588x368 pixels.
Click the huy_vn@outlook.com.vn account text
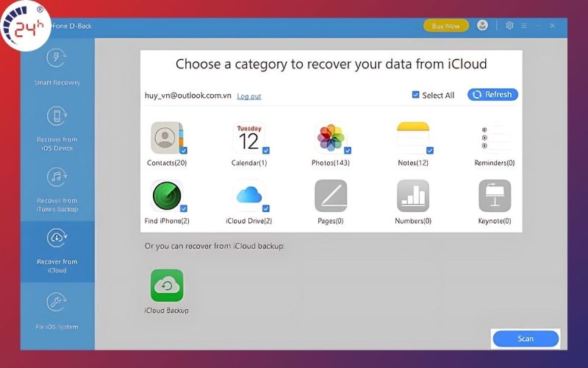tap(188, 96)
